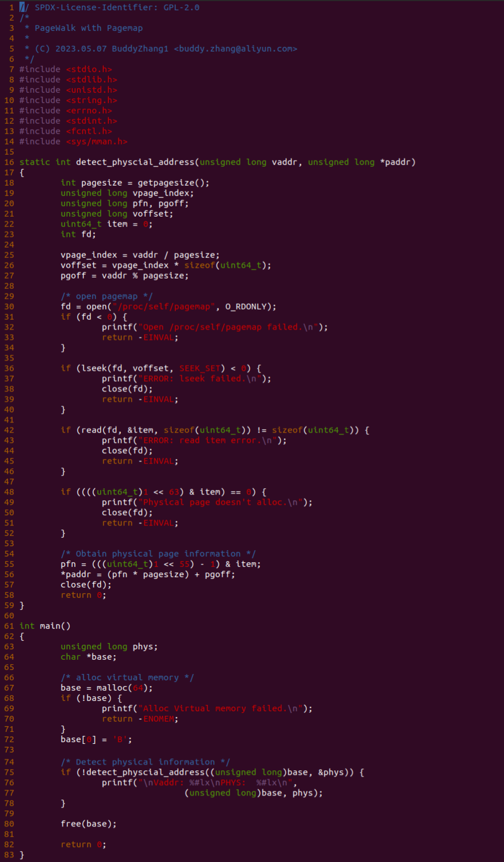Place cursor on #include <stdio.h>
The image size is (504, 862).
tap(65, 69)
